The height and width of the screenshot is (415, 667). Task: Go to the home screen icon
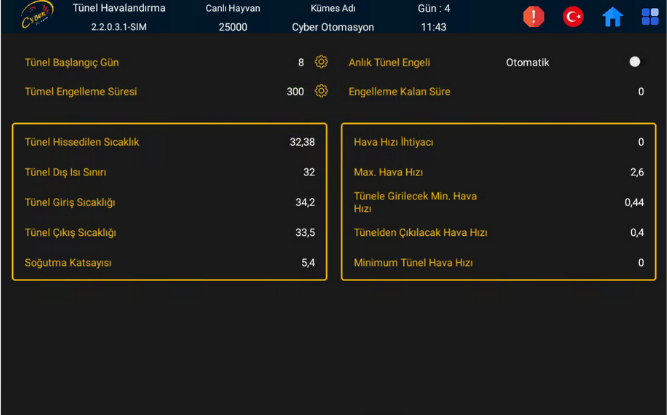pos(612,17)
